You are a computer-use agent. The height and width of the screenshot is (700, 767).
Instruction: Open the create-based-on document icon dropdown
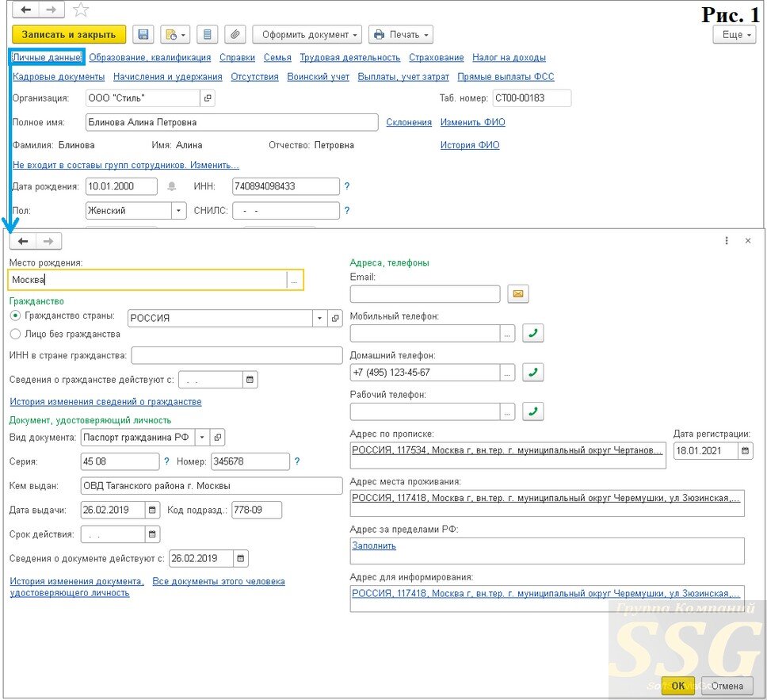click(x=175, y=35)
